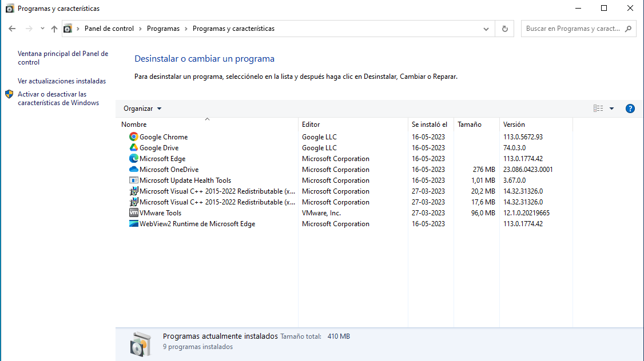
Task: Select the Microsoft OneDrive entry
Action: [x=169, y=170]
